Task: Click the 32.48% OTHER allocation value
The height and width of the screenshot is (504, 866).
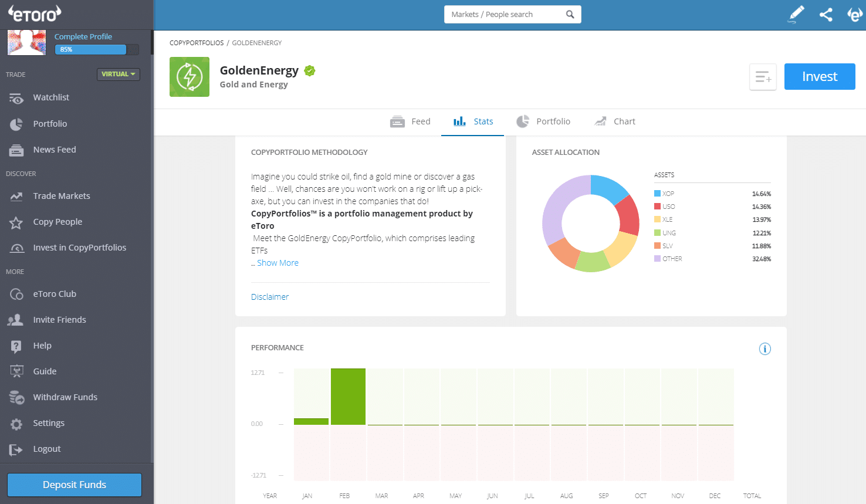Action: [x=762, y=259]
